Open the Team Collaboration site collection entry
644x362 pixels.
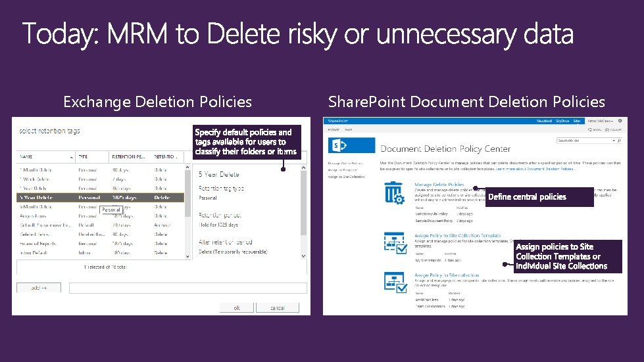[430, 306]
